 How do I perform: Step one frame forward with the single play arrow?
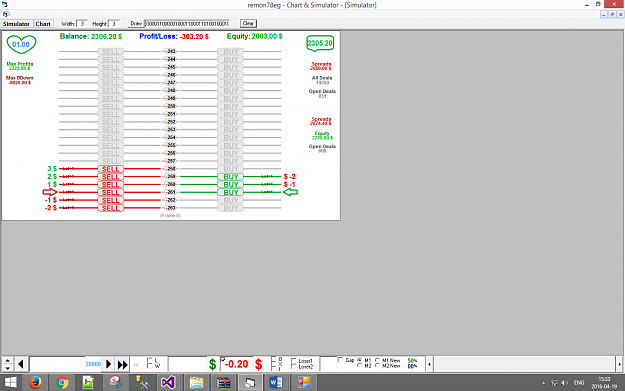point(108,364)
